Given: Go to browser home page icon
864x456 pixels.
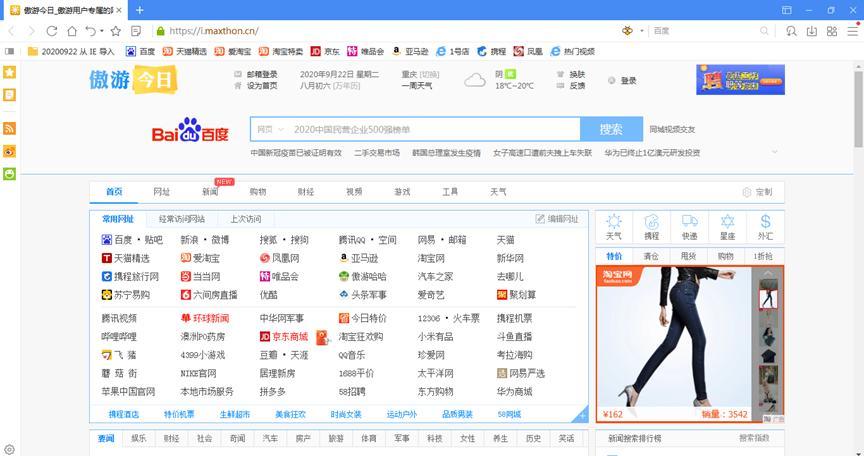Looking at the screenshot, I should coord(72,31).
